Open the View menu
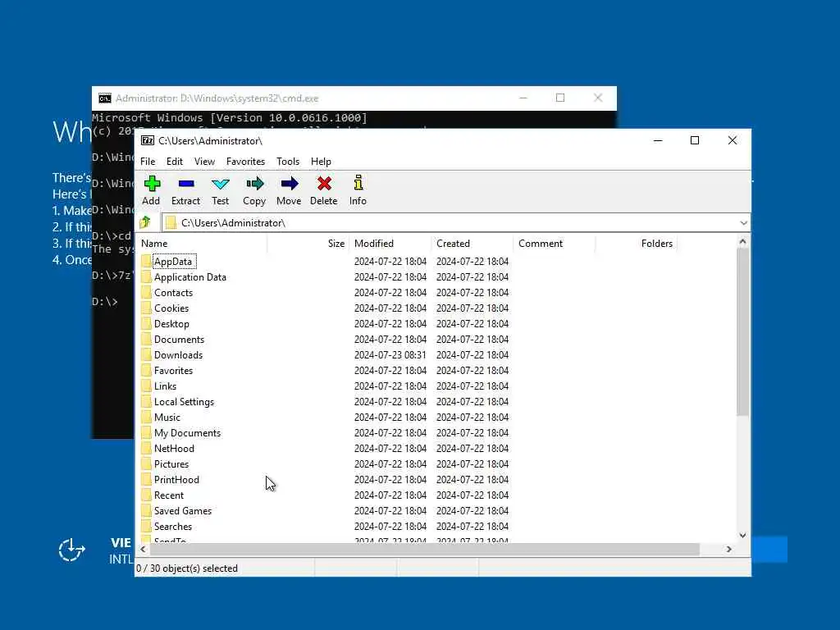This screenshot has height=630, width=840. [204, 162]
